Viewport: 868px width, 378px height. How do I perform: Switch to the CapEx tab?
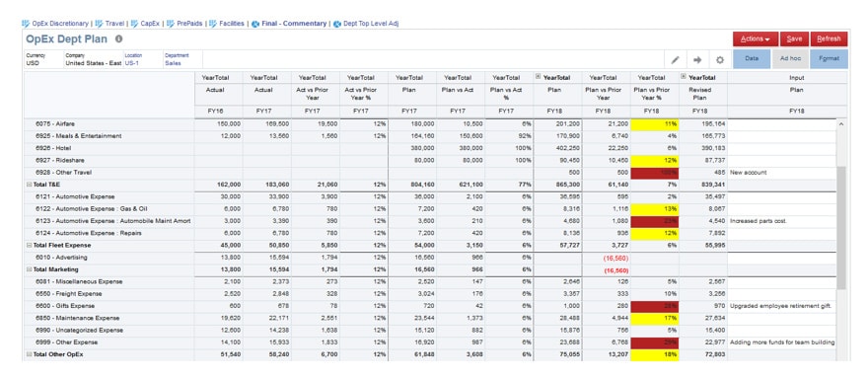tap(150, 24)
